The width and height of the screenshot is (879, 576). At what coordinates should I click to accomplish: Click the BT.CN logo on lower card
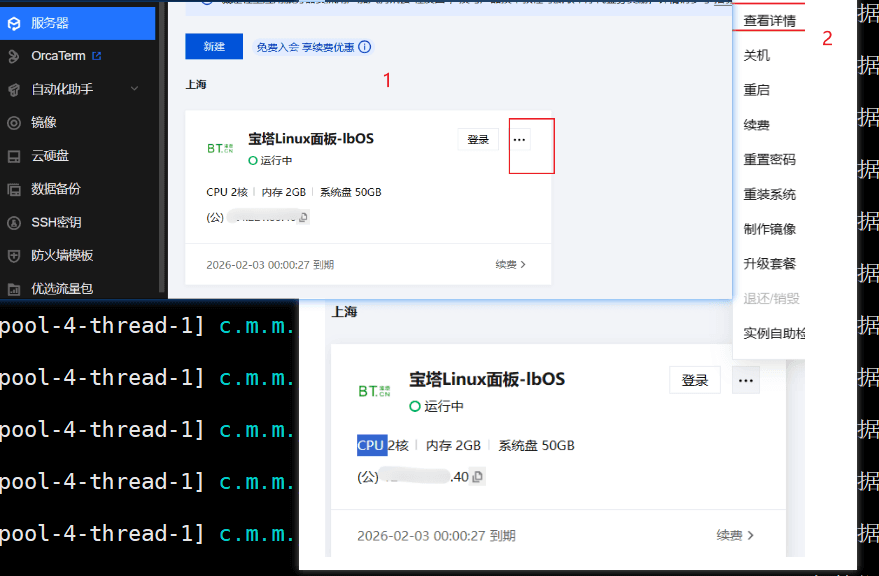(x=374, y=391)
